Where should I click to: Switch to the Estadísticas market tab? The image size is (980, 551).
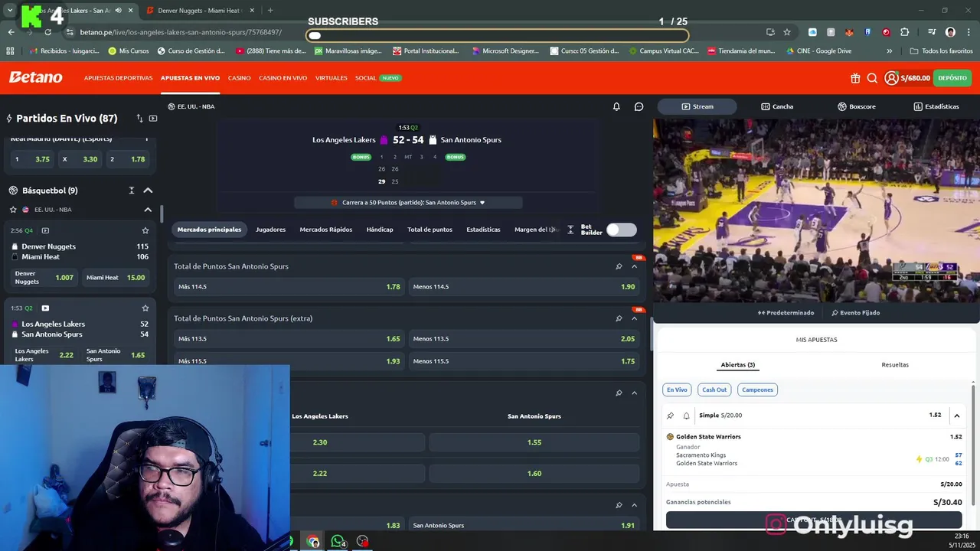483,230
